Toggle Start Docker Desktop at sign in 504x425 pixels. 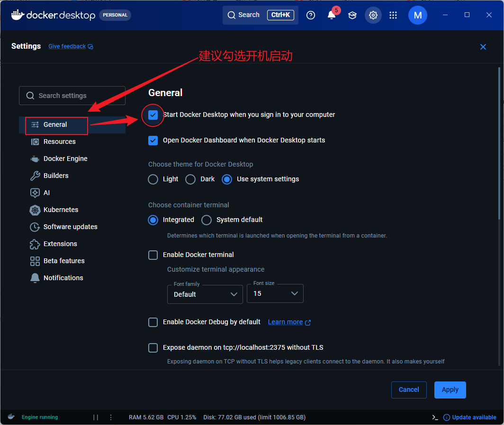[153, 115]
